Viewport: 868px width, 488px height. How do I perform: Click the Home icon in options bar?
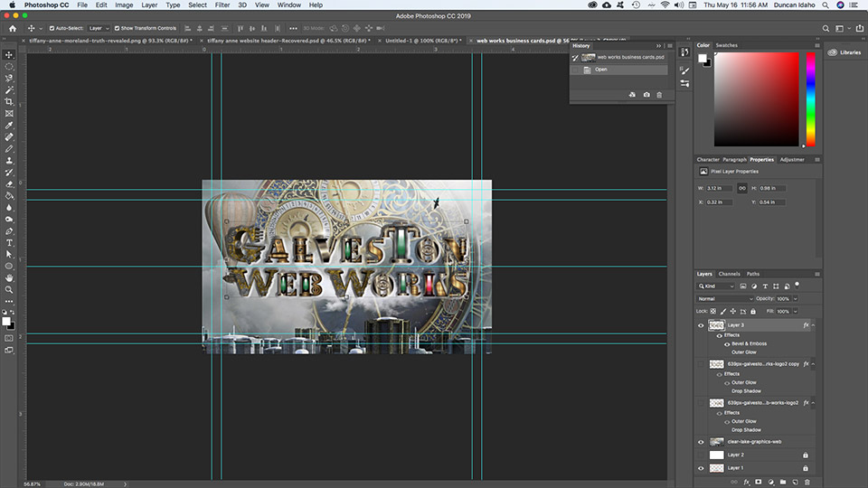pyautogui.click(x=13, y=28)
